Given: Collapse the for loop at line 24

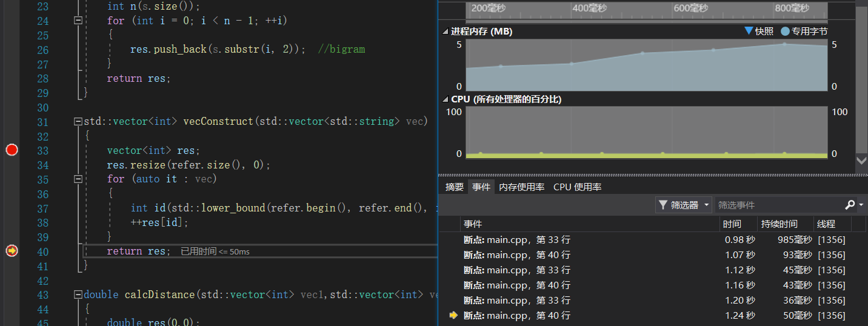Looking at the screenshot, I should pyautogui.click(x=78, y=21).
